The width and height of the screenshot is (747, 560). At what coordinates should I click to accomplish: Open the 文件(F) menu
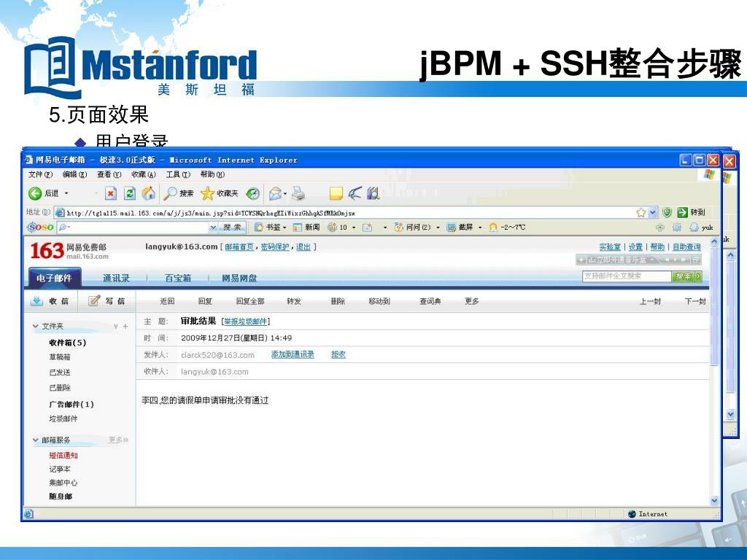(x=41, y=174)
